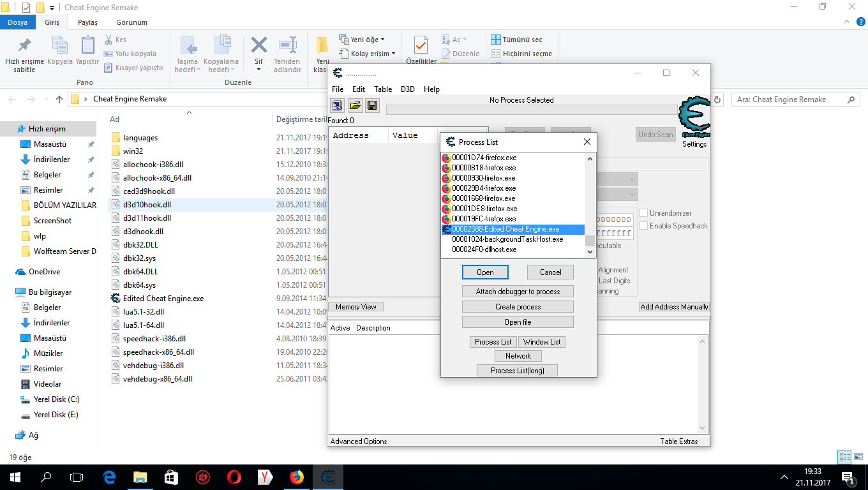
Task: Select the speedhack-i386.dll file in Explorer
Action: [x=154, y=339]
